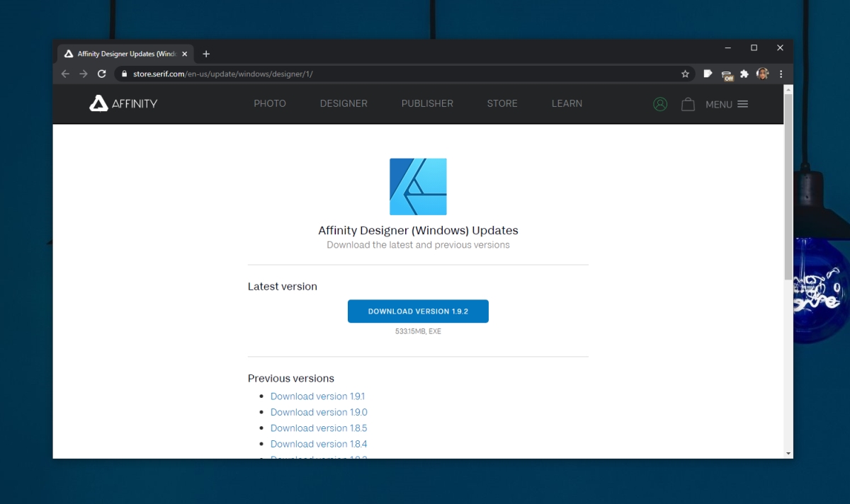Click the Affinity Designer app logo image

pos(418,186)
